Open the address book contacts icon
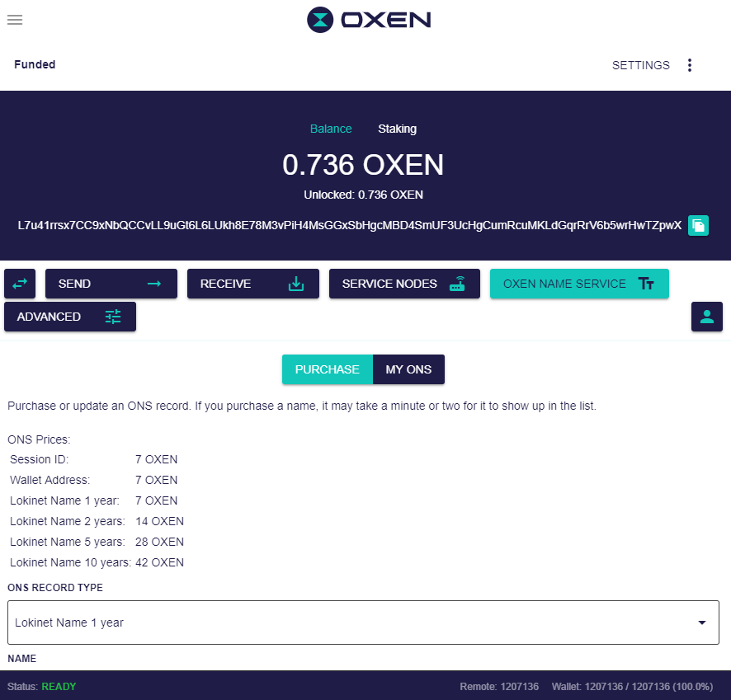The width and height of the screenshot is (731, 700). [x=706, y=317]
